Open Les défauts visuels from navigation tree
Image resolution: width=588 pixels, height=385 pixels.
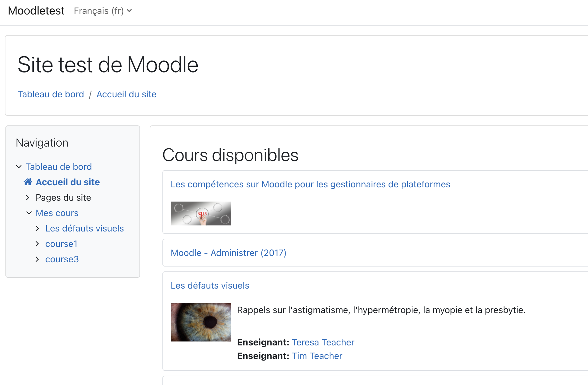(85, 228)
